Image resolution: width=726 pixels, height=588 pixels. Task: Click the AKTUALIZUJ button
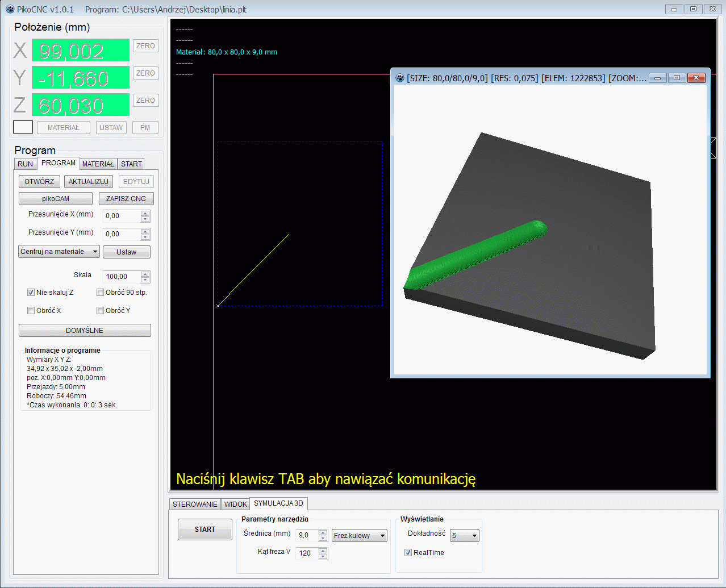click(89, 182)
